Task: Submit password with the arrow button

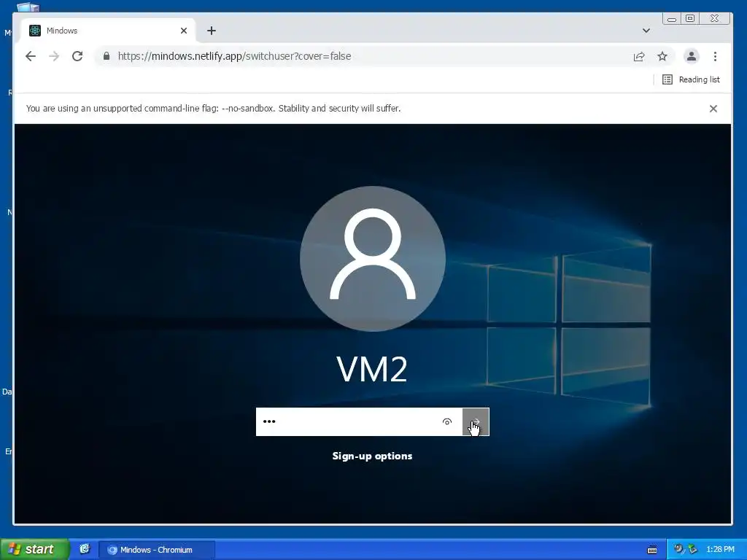Action: tap(476, 421)
